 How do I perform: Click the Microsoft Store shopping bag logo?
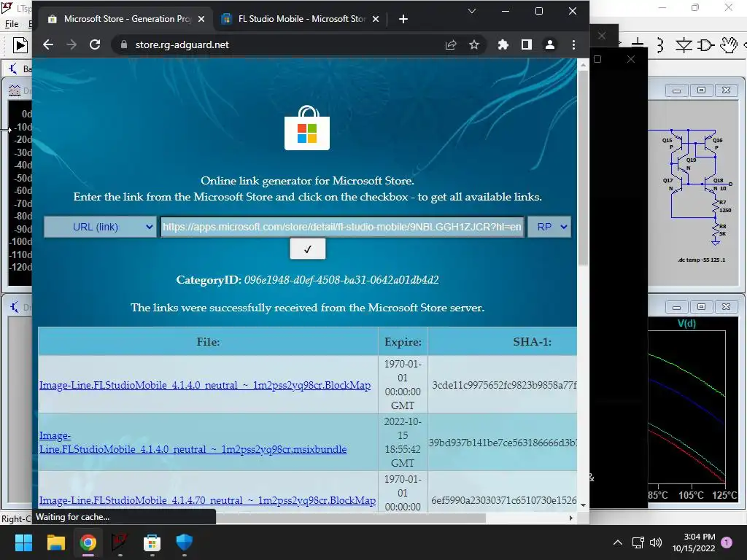coord(307,128)
